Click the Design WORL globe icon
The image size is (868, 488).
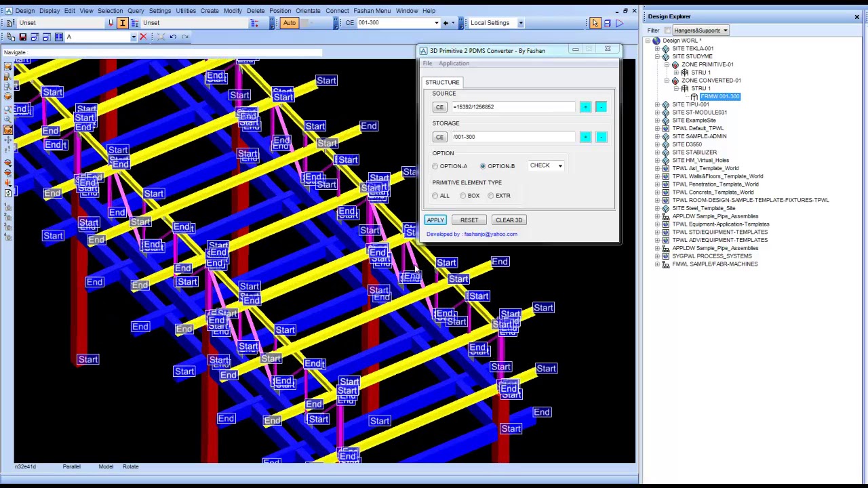[x=656, y=41]
